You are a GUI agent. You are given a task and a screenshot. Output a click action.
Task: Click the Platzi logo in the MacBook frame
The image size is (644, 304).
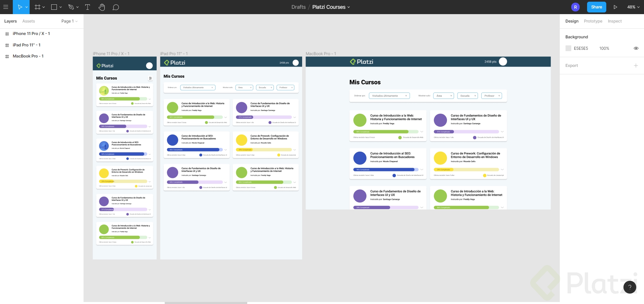click(x=361, y=62)
